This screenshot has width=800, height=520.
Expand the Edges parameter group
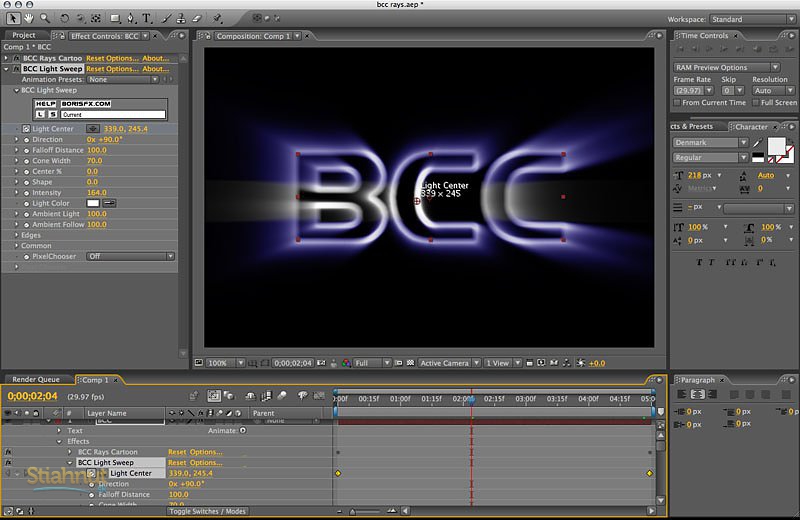(16, 235)
